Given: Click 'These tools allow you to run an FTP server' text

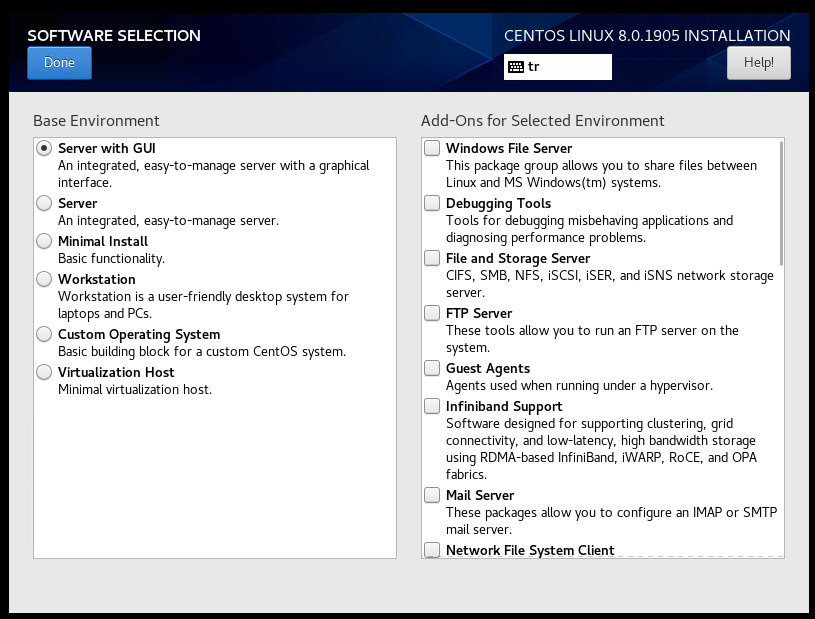Looking at the screenshot, I should tap(592, 339).
